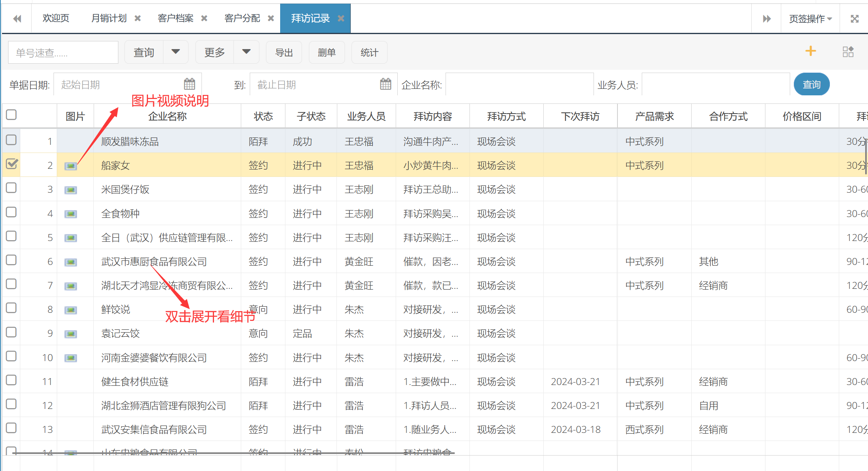Expand the 查询 dropdown arrow
The image size is (868, 471).
tap(176, 52)
